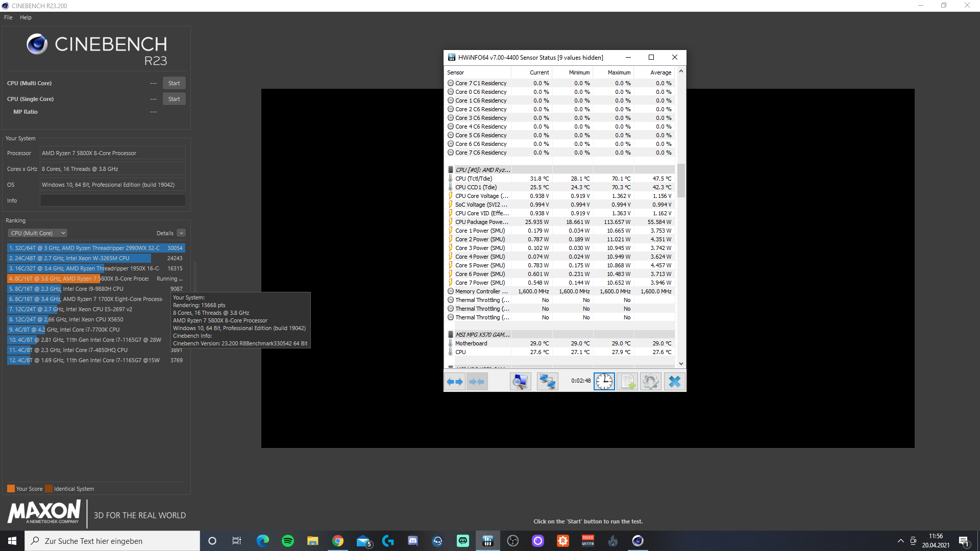Expand the ranking Details dropdown
This screenshot has height=551, width=980.
(181, 233)
